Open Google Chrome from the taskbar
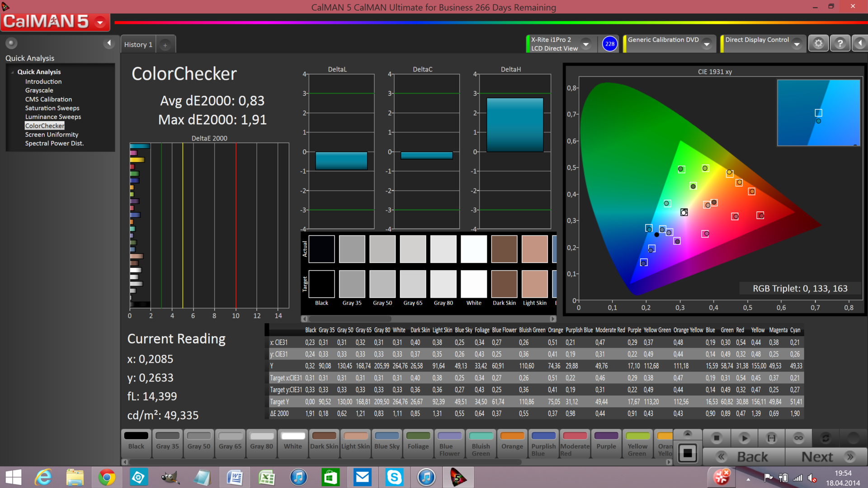Screen dimensions: 868x488 [107, 477]
